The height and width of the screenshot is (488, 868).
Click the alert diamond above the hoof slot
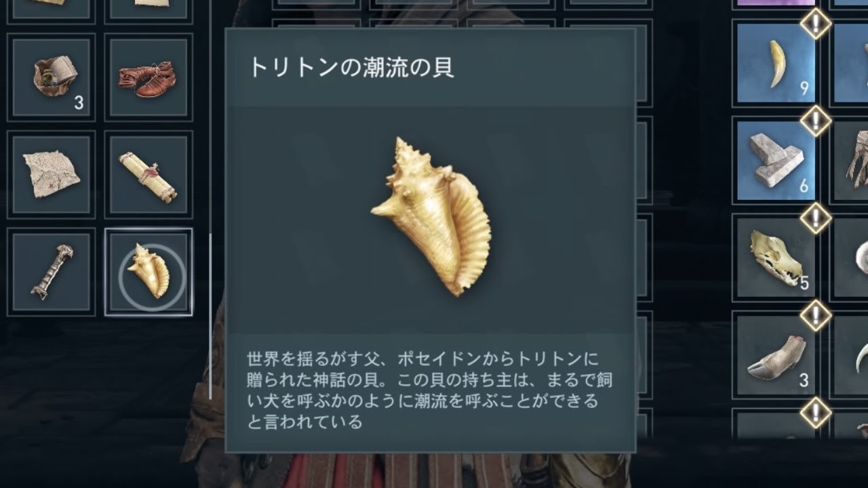(x=816, y=316)
